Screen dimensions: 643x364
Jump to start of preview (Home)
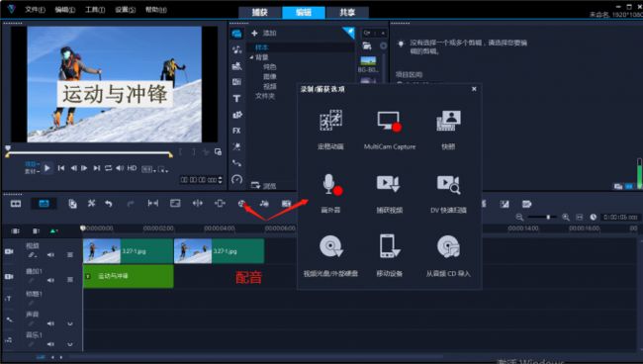point(61,168)
